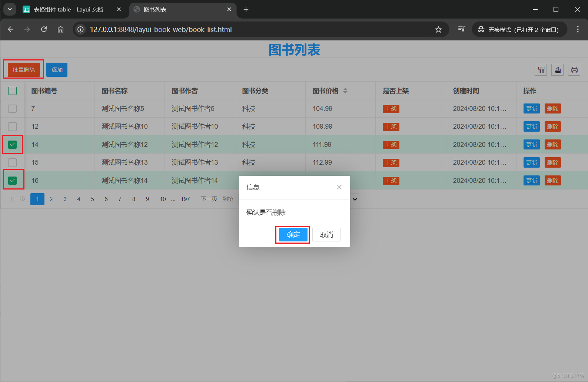This screenshot has width=588, height=382.
Task: Click the print table icon
Action: pos(574,70)
